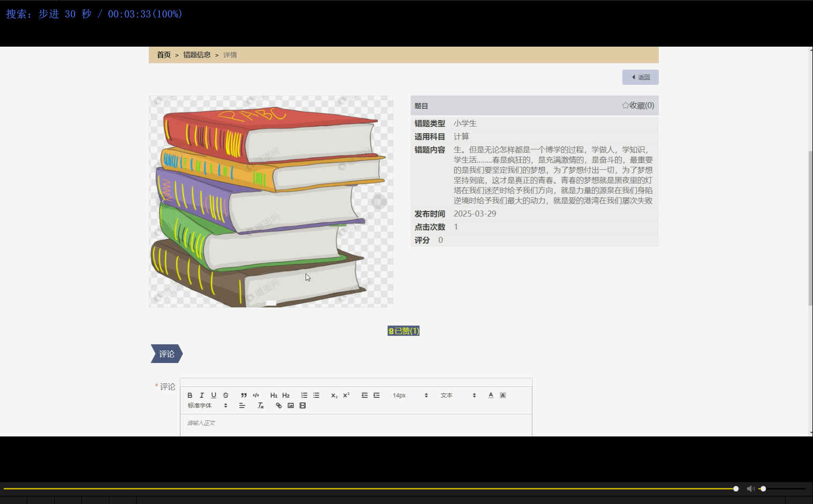Insert a blockquote using the editor toolbar
The width and height of the screenshot is (813, 504).
coord(244,395)
